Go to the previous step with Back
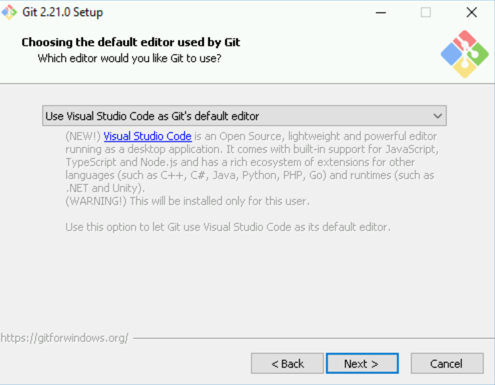The image size is (495, 385). [x=287, y=363]
